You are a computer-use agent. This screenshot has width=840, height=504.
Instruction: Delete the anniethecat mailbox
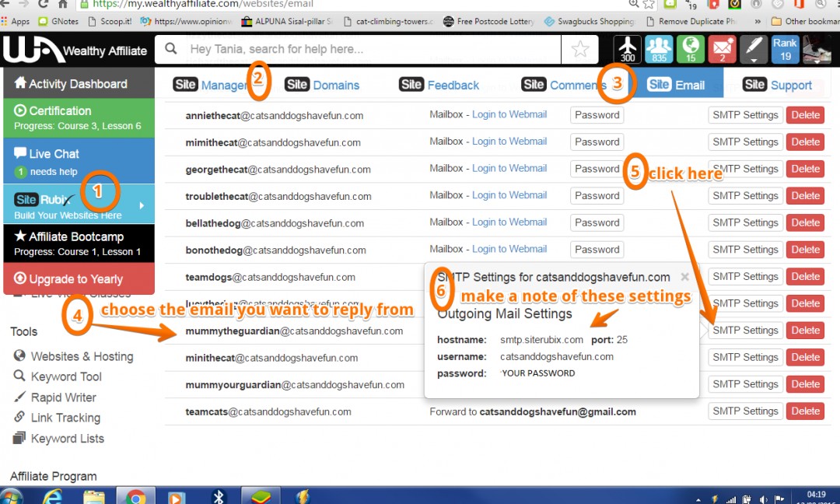805,114
